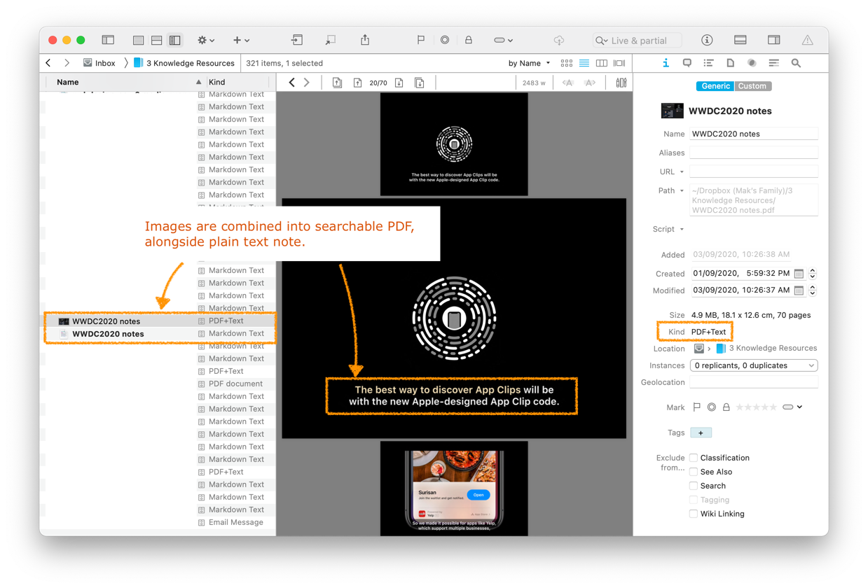Screen dimensions: 868x588
Task: Switch to icon grid view
Action: (566, 63)
